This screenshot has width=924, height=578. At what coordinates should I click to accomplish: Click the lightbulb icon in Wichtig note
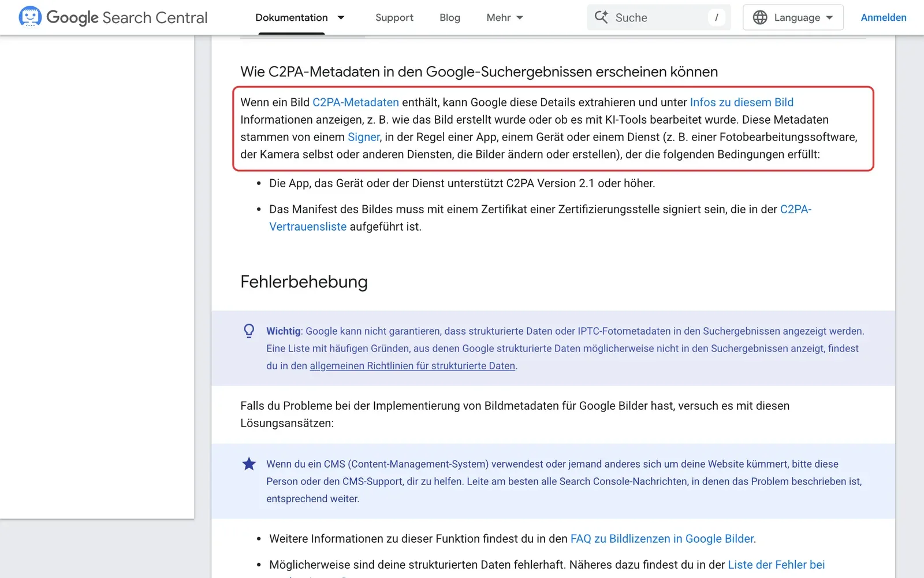tap(249, 331)
